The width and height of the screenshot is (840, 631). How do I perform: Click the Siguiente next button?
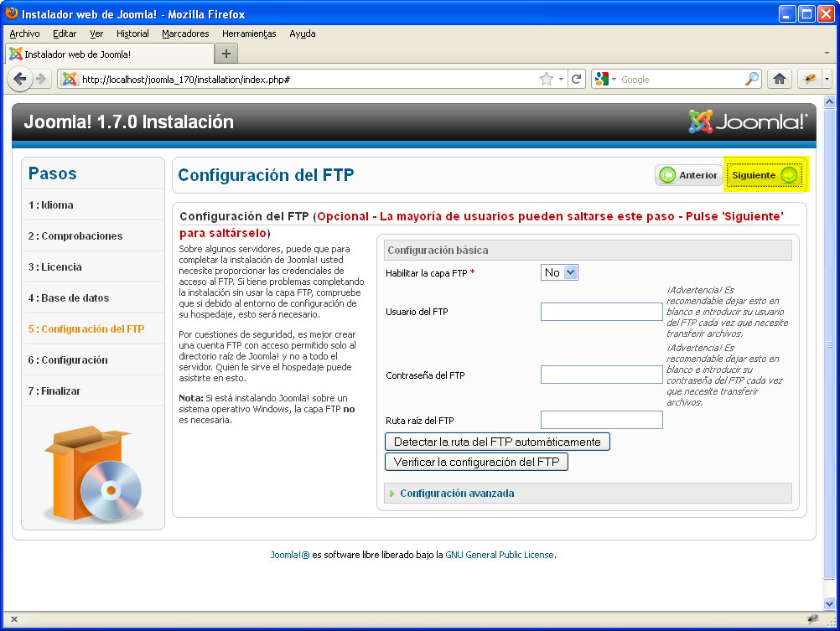click(x=765, y=175)
